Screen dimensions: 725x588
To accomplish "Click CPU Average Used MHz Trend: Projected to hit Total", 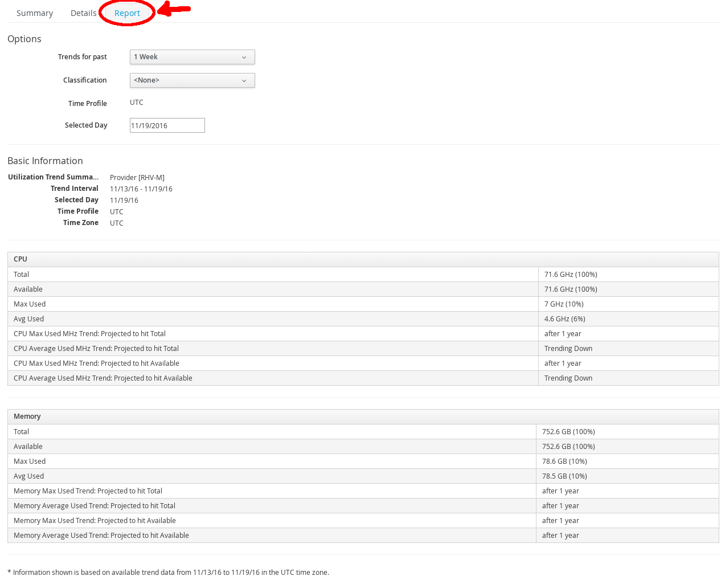I will coord(96,349).
